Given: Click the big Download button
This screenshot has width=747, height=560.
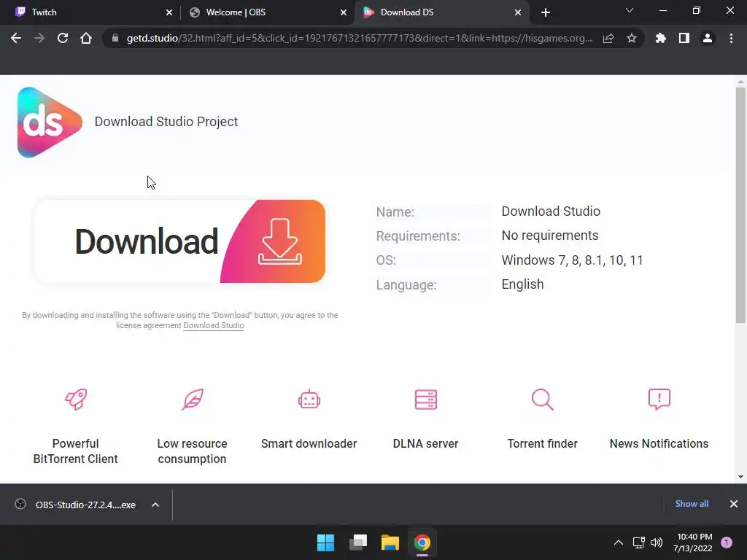Looking at the screenshot, I should [179, 241].
